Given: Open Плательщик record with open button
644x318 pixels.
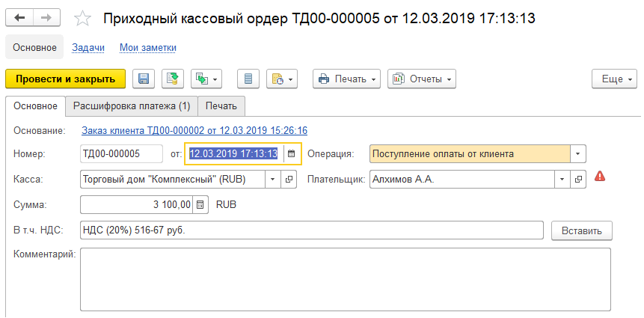Looking at the screenshot, I should [x=578, y=180].
